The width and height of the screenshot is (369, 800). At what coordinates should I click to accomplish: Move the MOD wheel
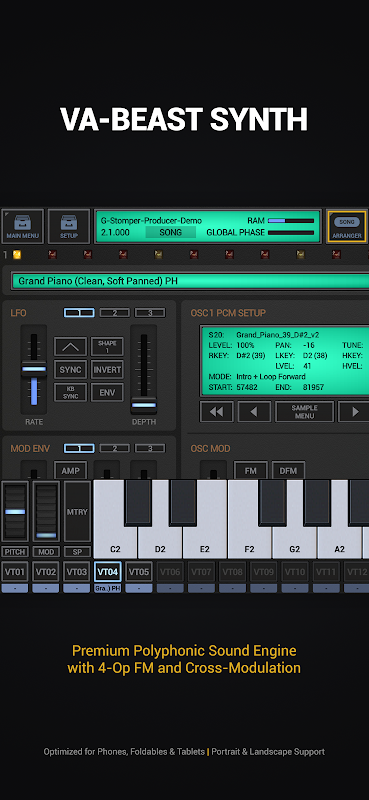tap(46, 512)
